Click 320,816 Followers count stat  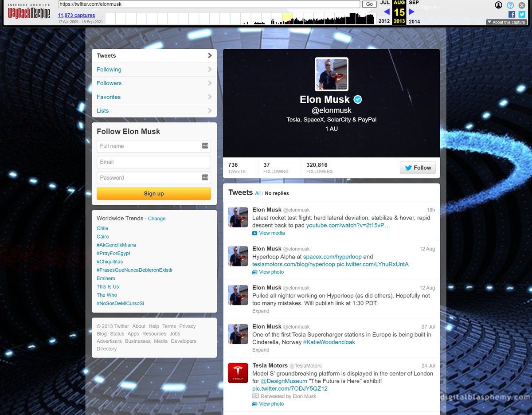pos(319,168)
